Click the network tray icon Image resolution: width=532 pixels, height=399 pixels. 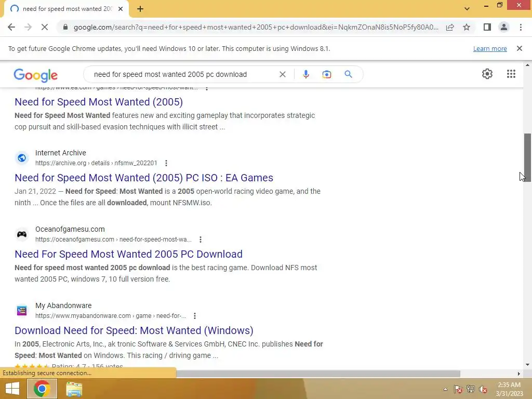(x=471, y=389)
